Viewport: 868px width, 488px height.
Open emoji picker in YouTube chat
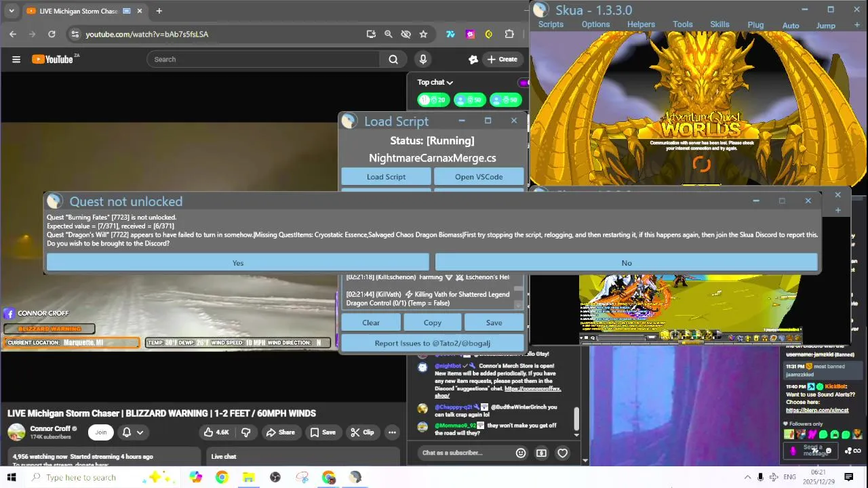tap(521, 453)
